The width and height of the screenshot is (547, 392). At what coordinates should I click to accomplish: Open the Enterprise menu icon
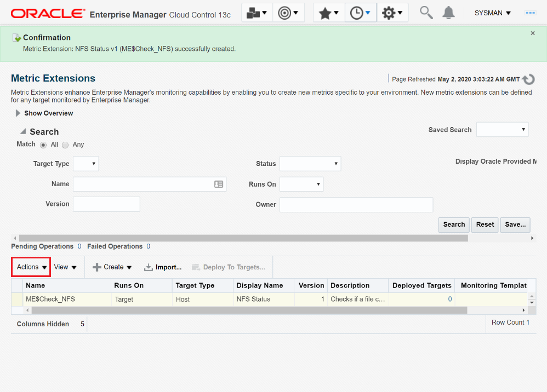257,13
